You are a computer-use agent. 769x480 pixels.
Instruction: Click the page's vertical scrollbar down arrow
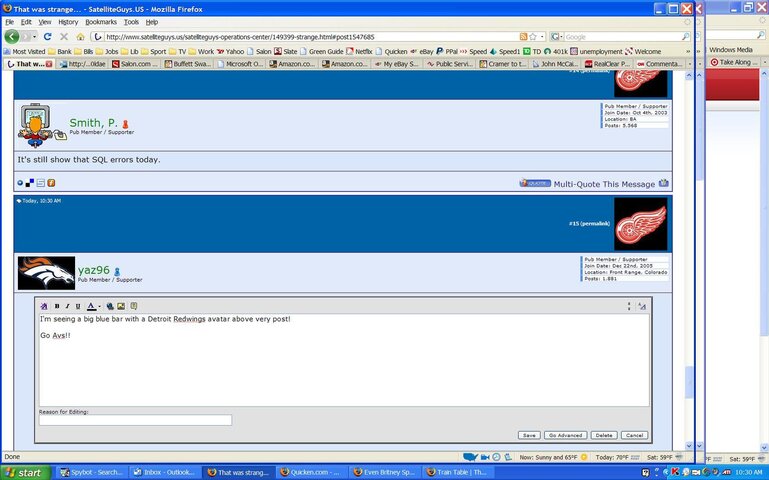click(x=689, y=446)
